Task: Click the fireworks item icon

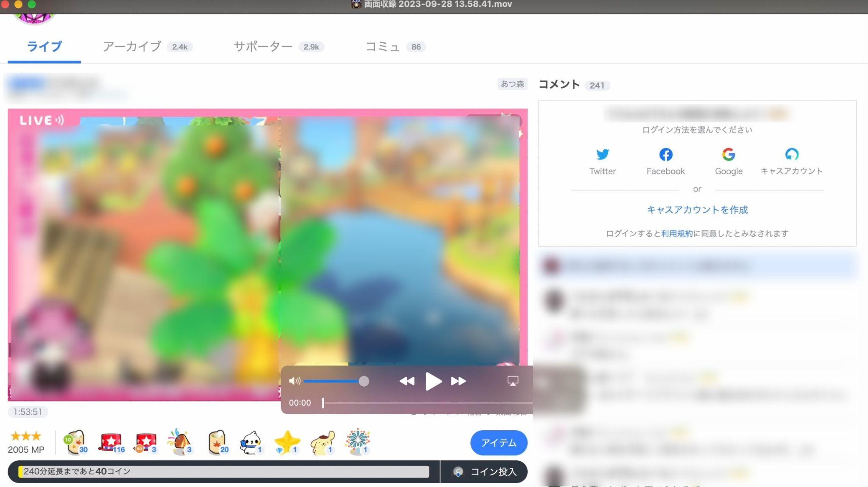Action: pyautogui.click(x=357, y=442)
